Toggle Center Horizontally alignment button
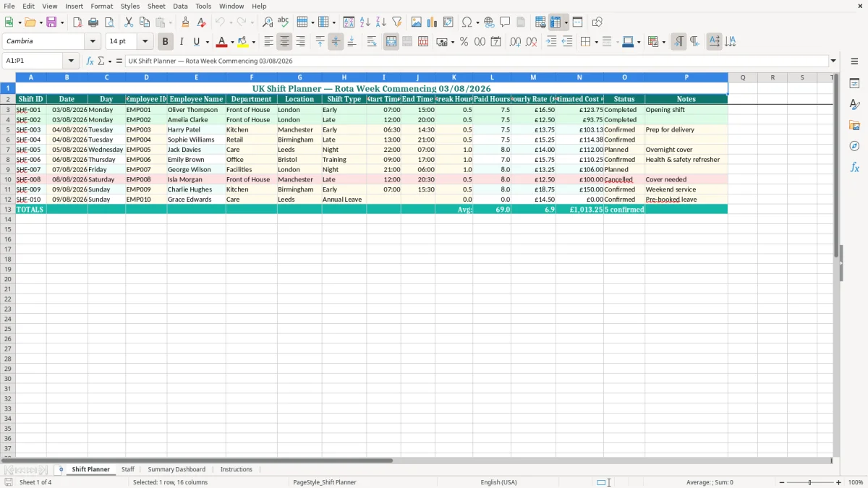Viewport: 868px width, 488px height. click(285, 42)
